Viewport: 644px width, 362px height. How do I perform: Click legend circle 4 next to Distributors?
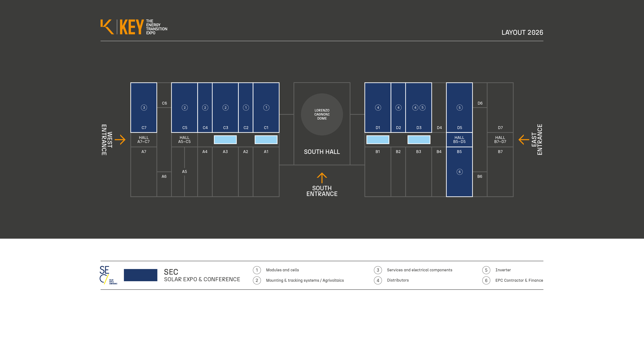coord(378,280)
